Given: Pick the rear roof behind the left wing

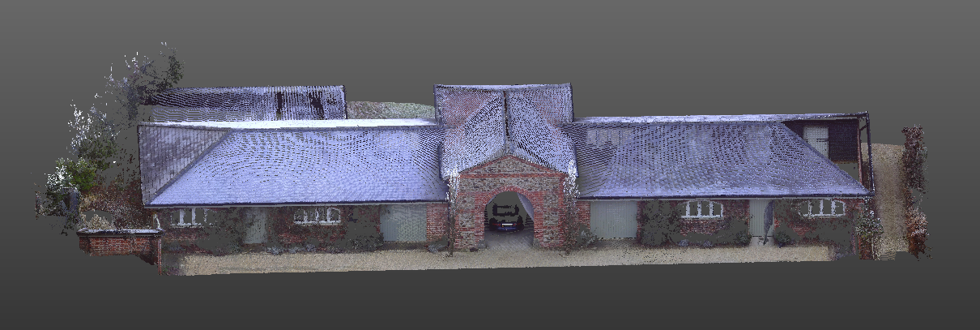Looking at the screenshot, I should (x=251, y=103).
